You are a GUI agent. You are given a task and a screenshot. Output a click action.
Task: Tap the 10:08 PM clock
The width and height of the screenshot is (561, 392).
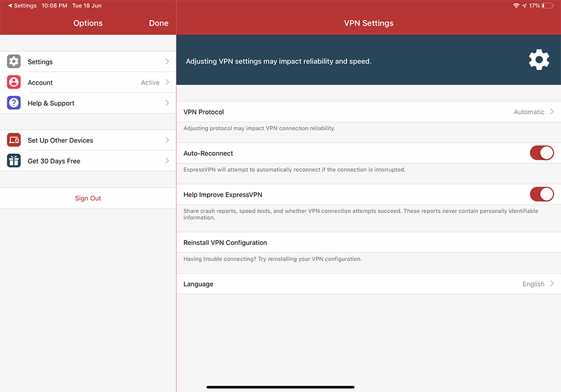pos(54,6)
